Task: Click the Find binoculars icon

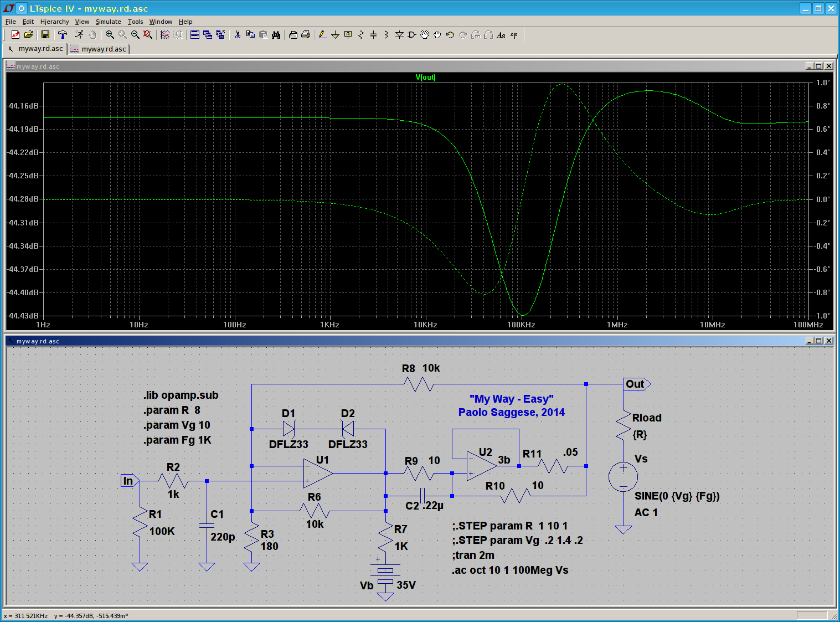Action: (x=276, y=35)
